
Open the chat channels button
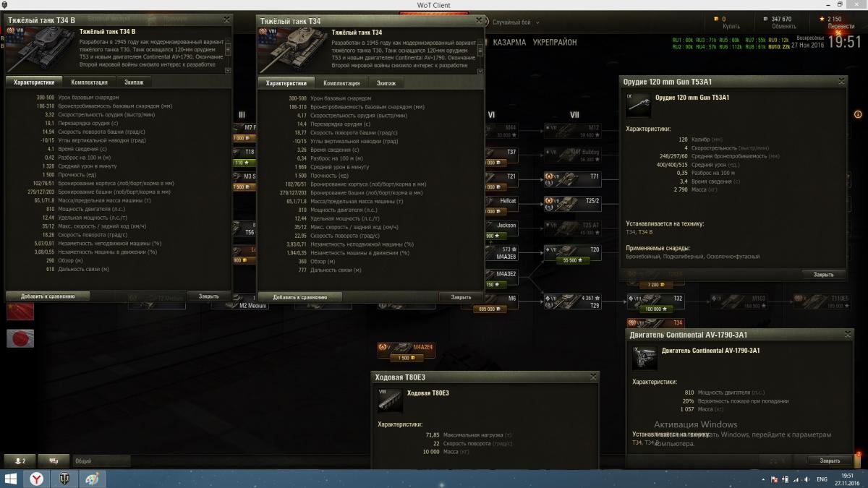(x=54, y=461)
